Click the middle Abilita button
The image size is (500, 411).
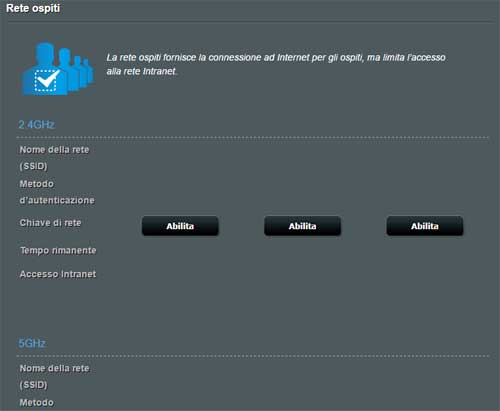[x=302, y=226]
